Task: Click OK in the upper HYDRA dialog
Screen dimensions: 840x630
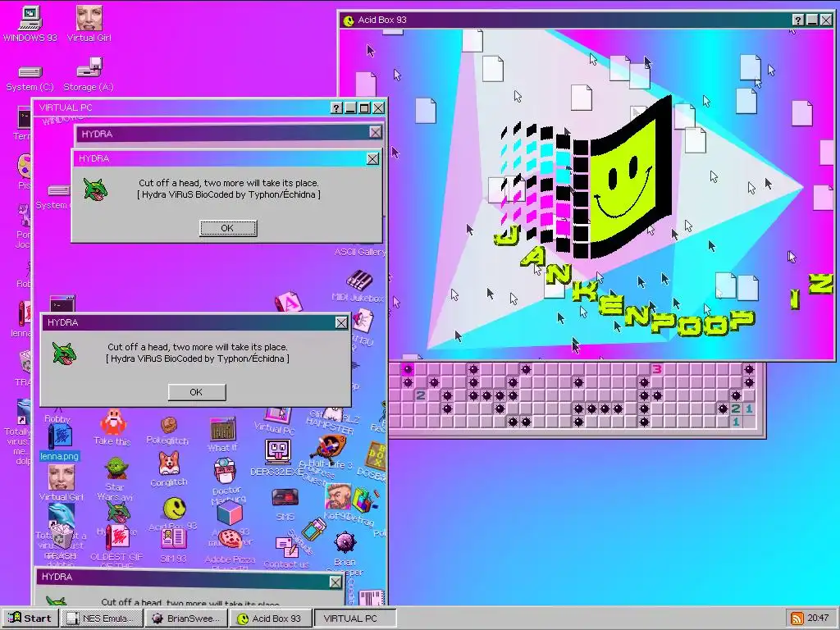Action: (x=228, y=228)
